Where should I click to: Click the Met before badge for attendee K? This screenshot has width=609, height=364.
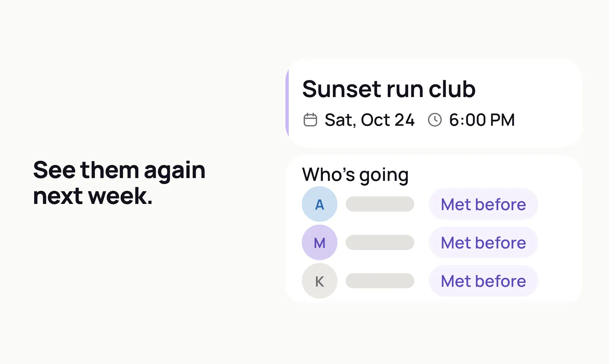click(x=483, y=281)
